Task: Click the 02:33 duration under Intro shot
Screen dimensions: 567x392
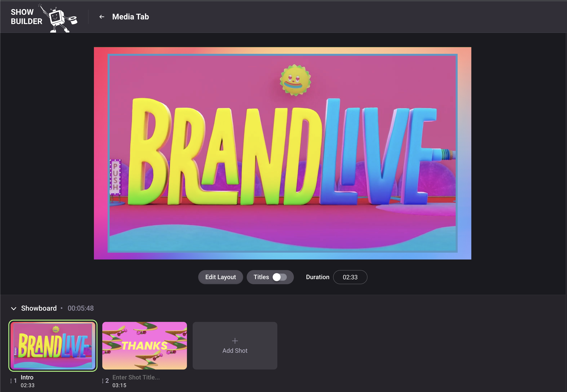Action: (28, 385)
